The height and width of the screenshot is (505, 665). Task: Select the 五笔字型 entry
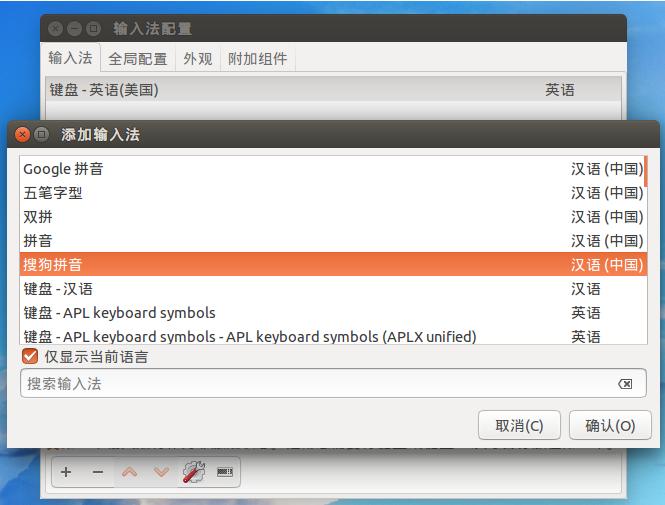[333, 193]
